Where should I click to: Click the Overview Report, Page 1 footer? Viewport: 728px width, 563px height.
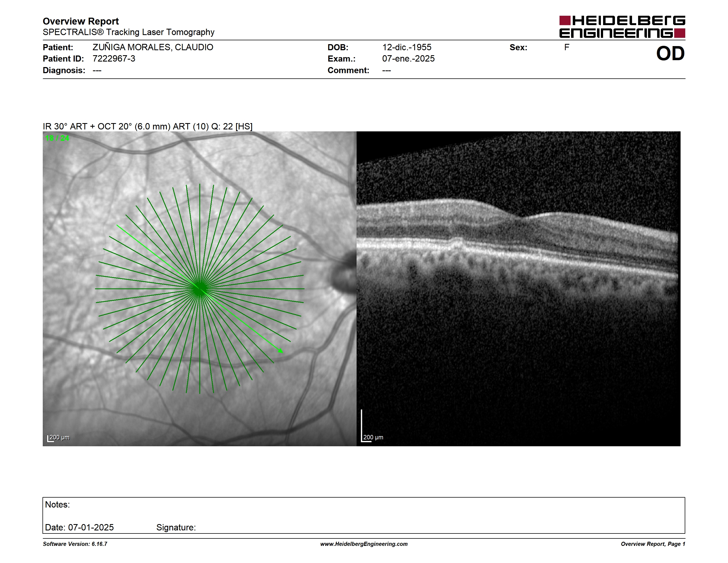click(x=653, y=544)
